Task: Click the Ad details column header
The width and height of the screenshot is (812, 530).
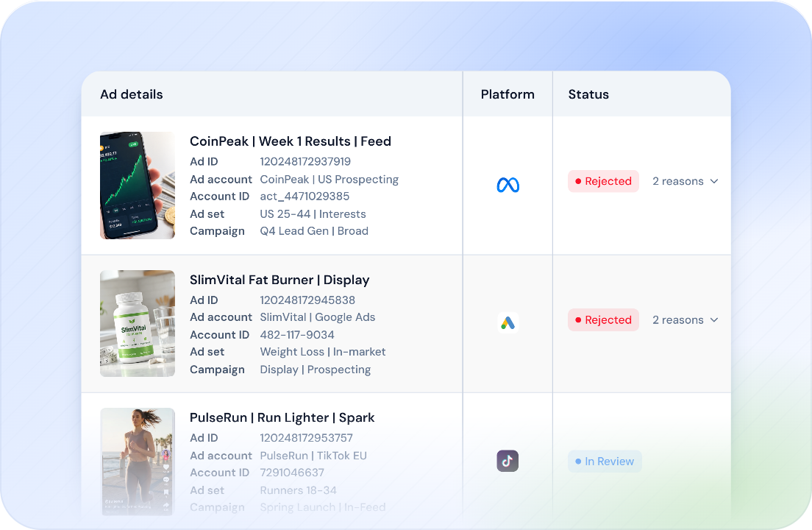Action: (132, 94)
